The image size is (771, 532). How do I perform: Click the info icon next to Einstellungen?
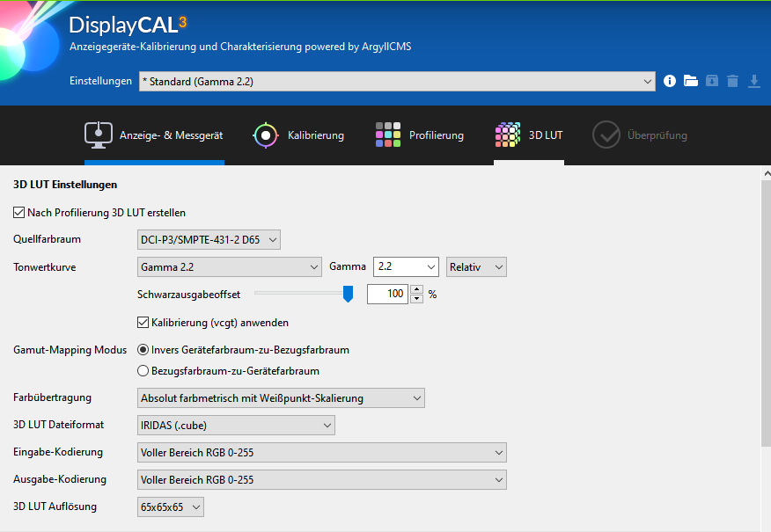click(x=669, y=81)
